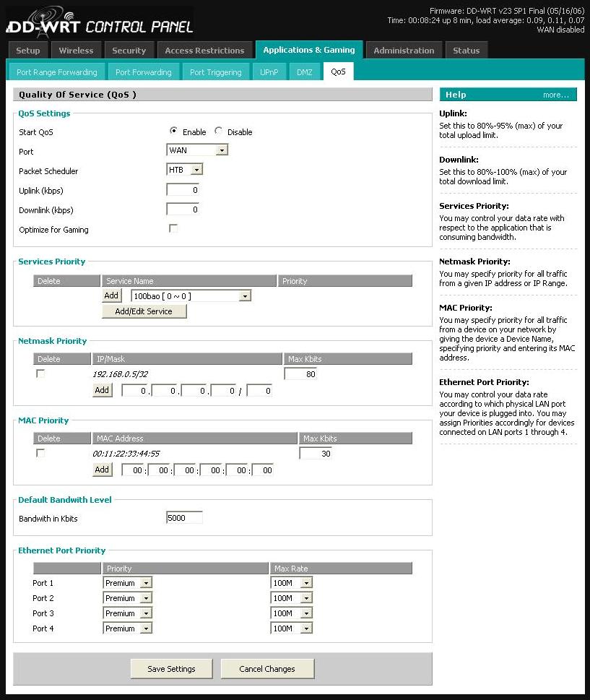
Task: Select the Applications & Gaming tab
Action: pyautogui.click(x=309, y=50)
